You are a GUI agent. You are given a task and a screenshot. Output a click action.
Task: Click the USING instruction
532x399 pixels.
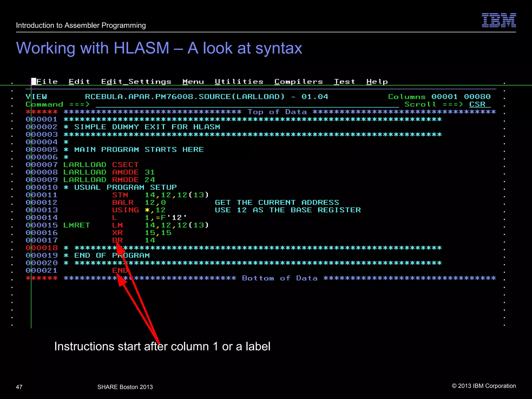pyautogui.click(x=125, y=210)
